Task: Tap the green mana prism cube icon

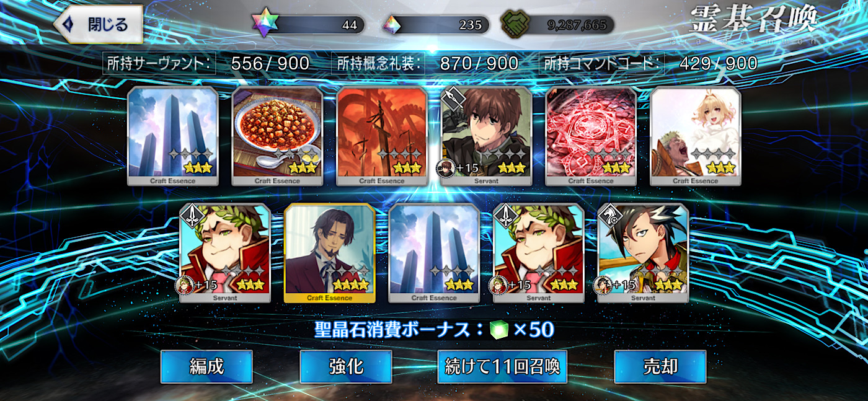Action: [x=498, y=330]
